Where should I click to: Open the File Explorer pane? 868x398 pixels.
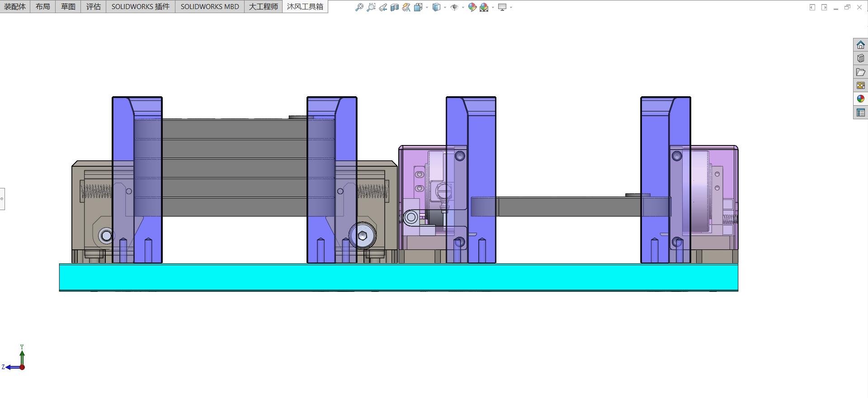click(x=861, y=72)
